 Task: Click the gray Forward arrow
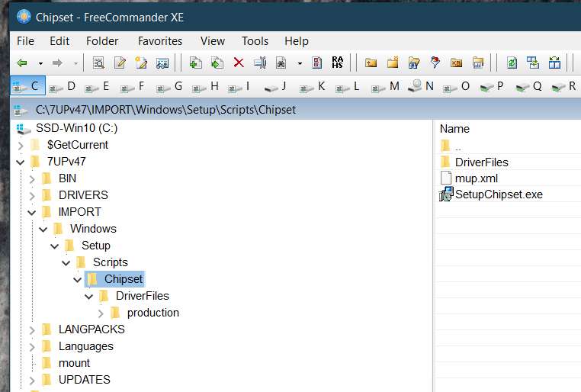click(x=57, y=63)
